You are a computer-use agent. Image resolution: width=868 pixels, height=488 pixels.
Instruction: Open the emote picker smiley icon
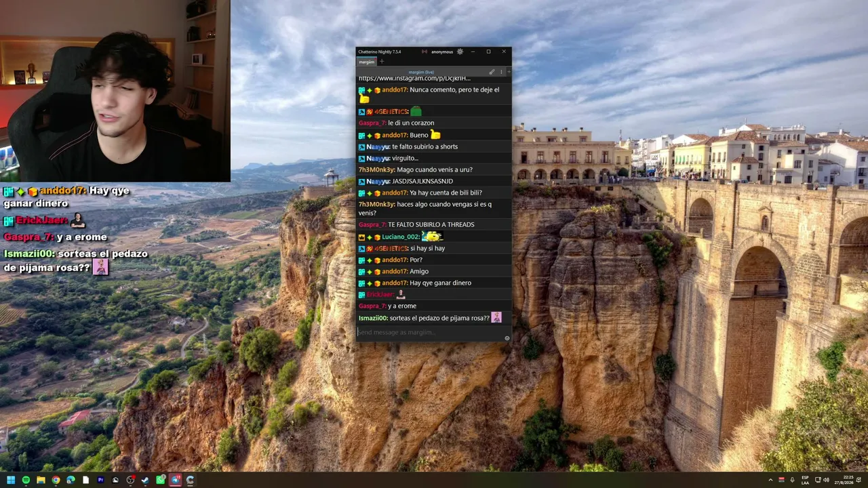click(x=507, y=338)
